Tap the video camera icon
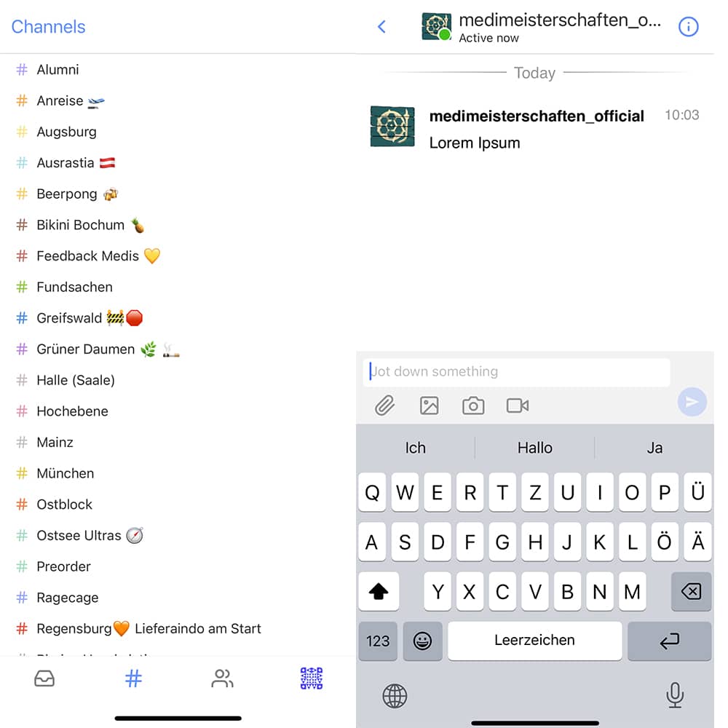The width and height of the screenshot is (728, 728). [517, 405]
